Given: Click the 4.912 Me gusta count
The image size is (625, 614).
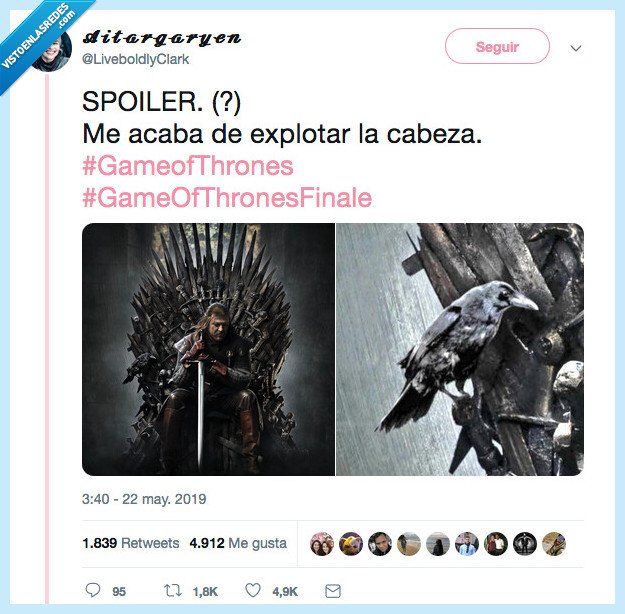Looking at the screenshot, I should (238, 543).
